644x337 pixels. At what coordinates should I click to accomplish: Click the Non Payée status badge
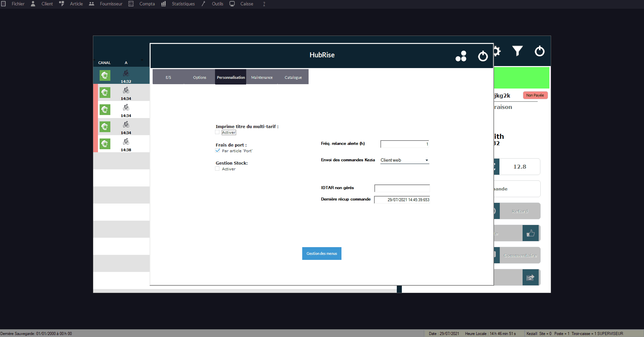pyautogui.click(x=535, y=95)
